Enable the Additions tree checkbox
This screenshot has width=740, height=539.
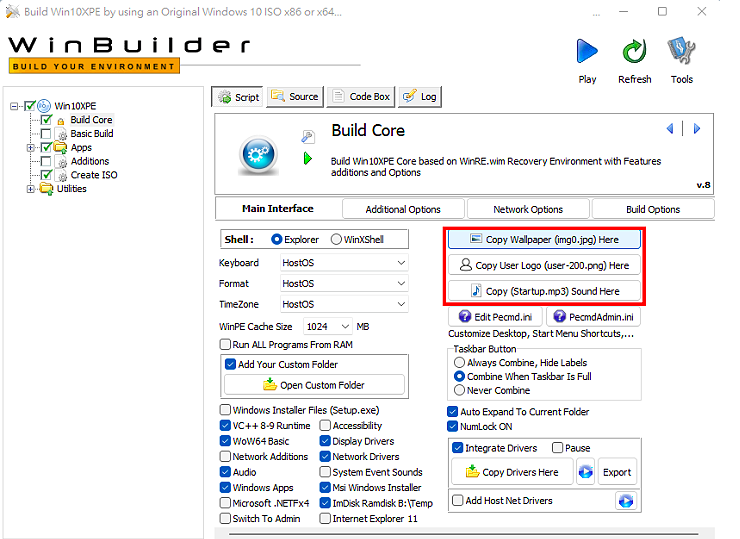point(46,161)
